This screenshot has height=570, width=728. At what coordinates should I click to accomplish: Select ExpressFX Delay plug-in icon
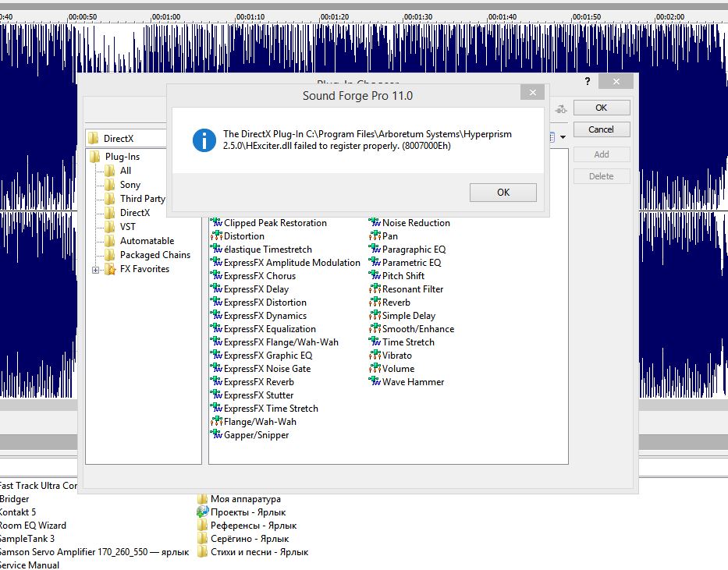click(x=216, y=289)
